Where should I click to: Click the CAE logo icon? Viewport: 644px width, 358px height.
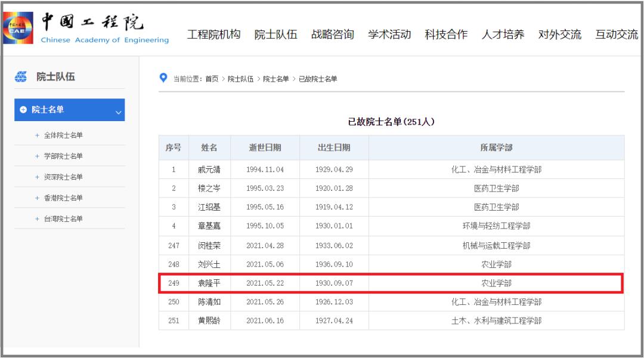(x=19, y=29)
